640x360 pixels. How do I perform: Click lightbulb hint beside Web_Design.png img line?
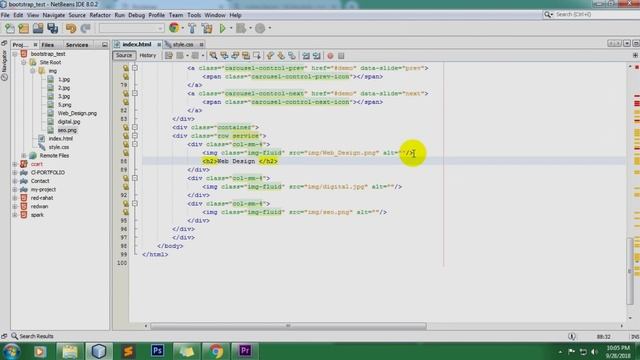tap(126, 153)
